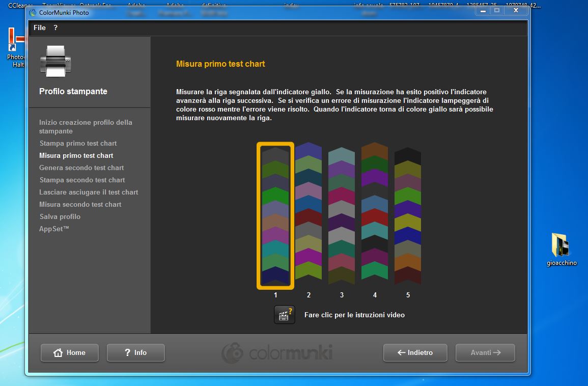
Task: Open the gioacchino folder on desktop
Action: (x=562, y=249)
